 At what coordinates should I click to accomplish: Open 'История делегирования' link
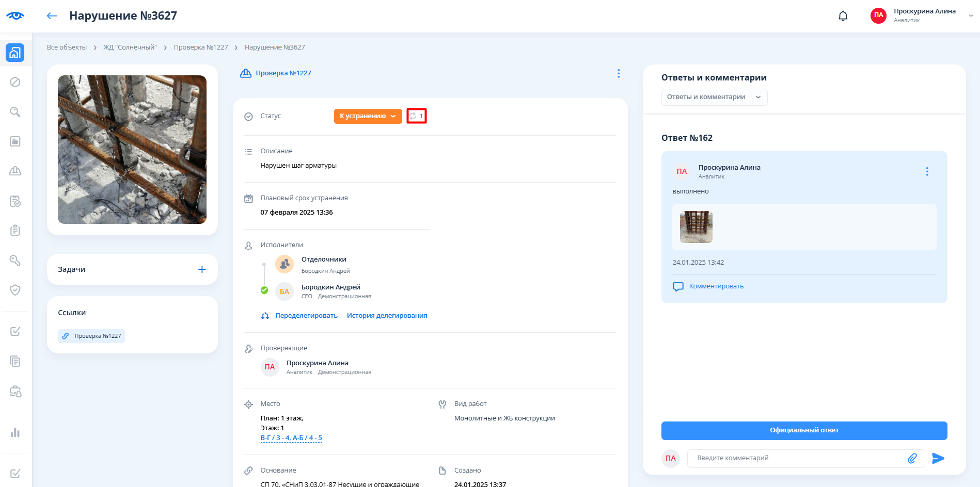point(387,316)
